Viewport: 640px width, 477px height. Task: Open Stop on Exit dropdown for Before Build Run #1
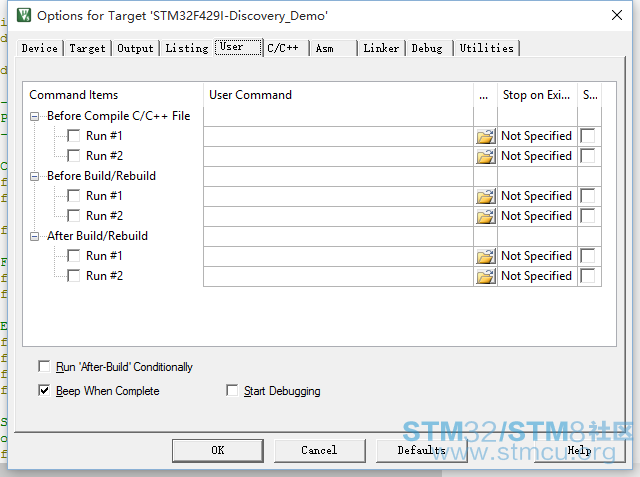(x=537, y=196)
